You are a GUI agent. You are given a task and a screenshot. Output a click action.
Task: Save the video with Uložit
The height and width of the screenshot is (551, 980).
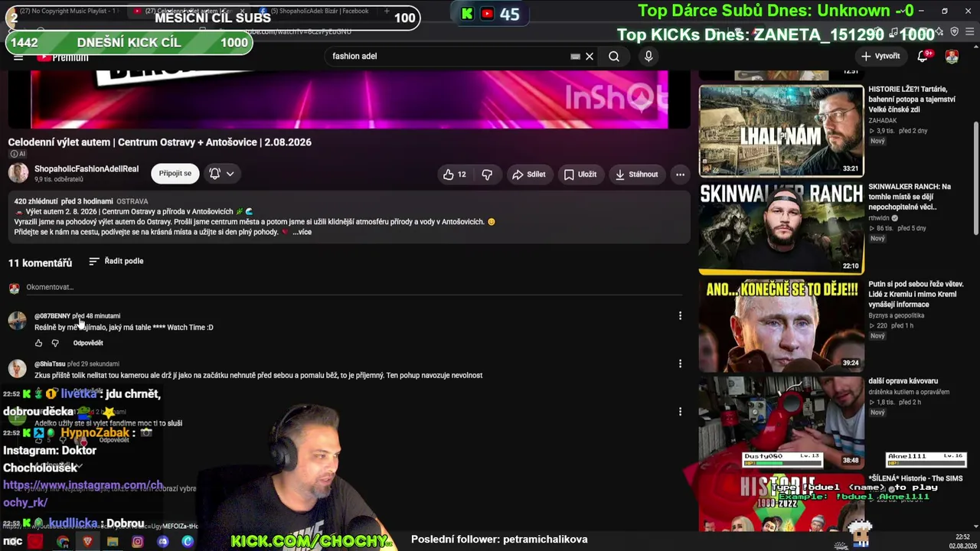[580, 174]
